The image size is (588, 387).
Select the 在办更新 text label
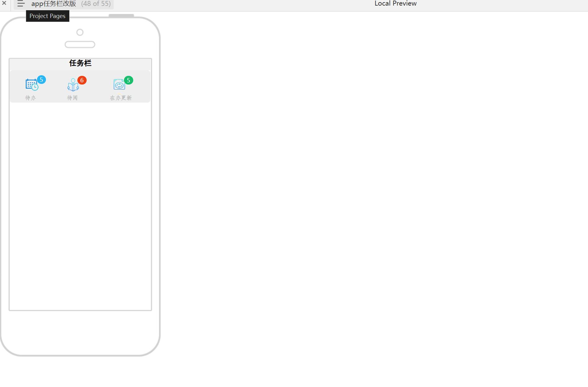(x=121, y=98)
